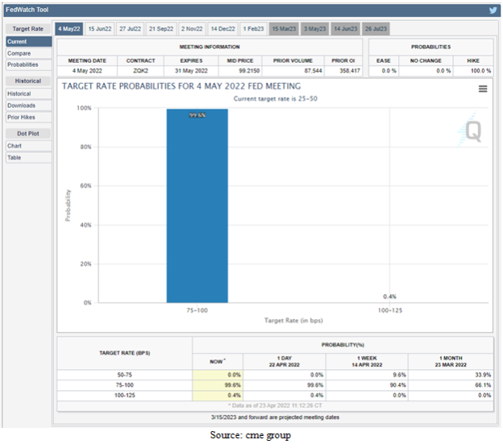The width and height of the screenshot is (503, 448).
Task: Open the 27 Jul22 meeting tab
Action: pos(131,28)
